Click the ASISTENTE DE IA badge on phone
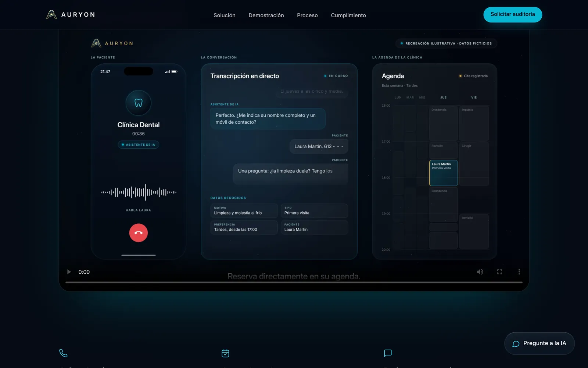 tap(139, 145)
